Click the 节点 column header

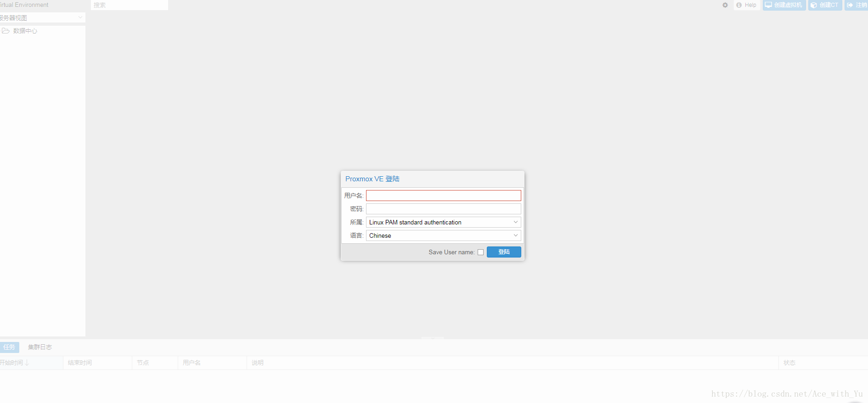click(x=155, y=363)
